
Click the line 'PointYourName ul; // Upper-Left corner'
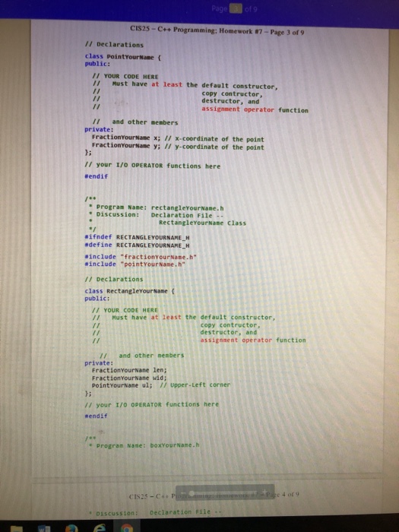[161, 385]
